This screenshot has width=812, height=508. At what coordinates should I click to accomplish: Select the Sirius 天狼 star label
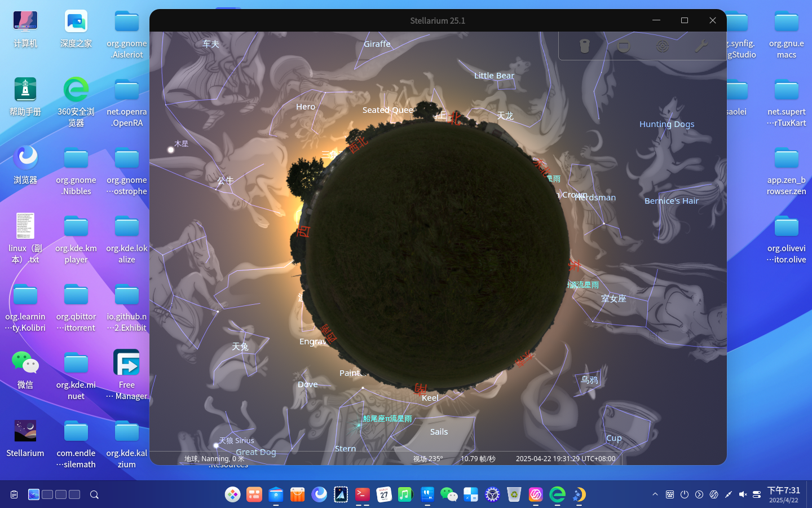pyautogui.click(x=236, y=441)
